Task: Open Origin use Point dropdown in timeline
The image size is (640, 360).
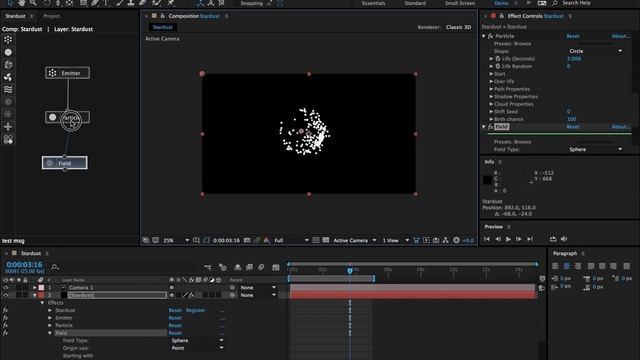Action: pos(197,348)
